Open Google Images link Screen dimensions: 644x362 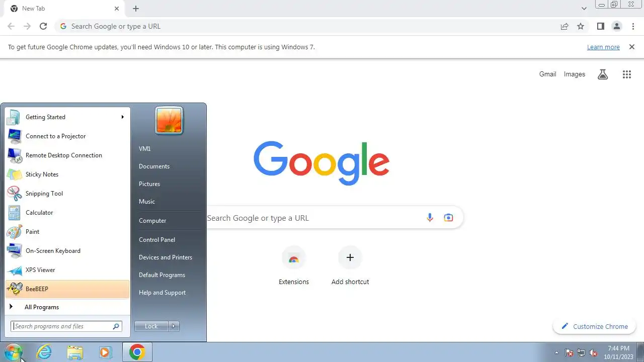(575, 74)
